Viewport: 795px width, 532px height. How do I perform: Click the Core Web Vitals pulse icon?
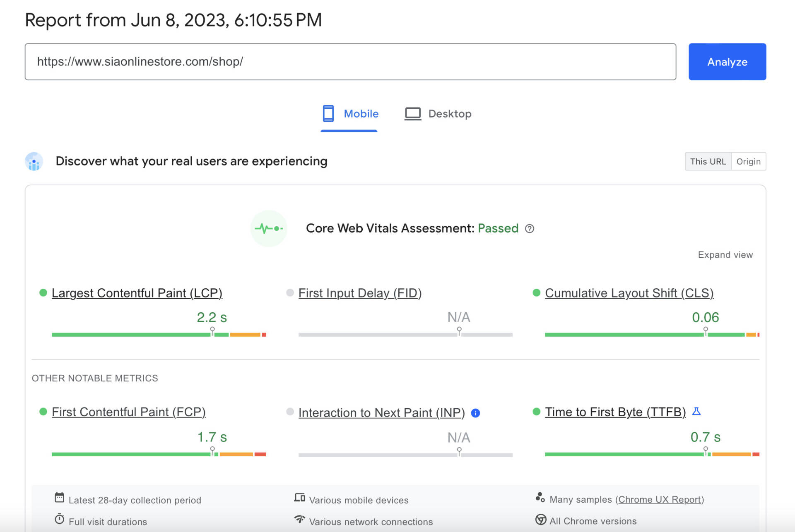269,228
